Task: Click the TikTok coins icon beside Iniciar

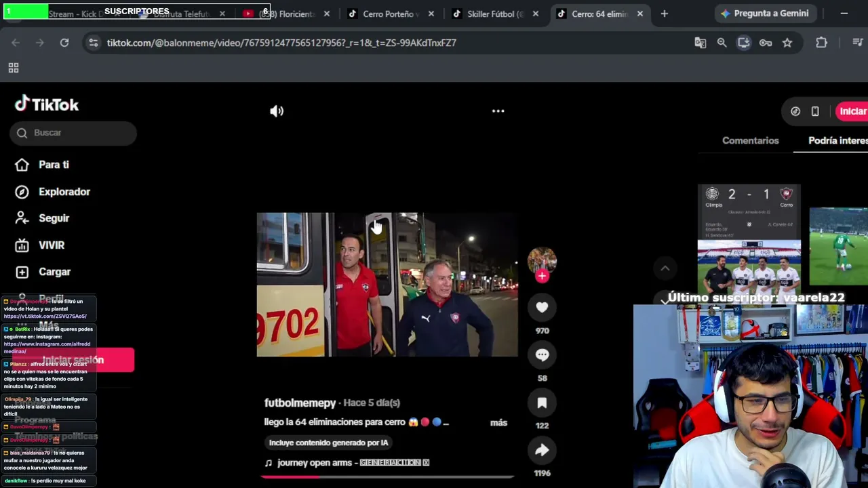Action: click(795, 112)
